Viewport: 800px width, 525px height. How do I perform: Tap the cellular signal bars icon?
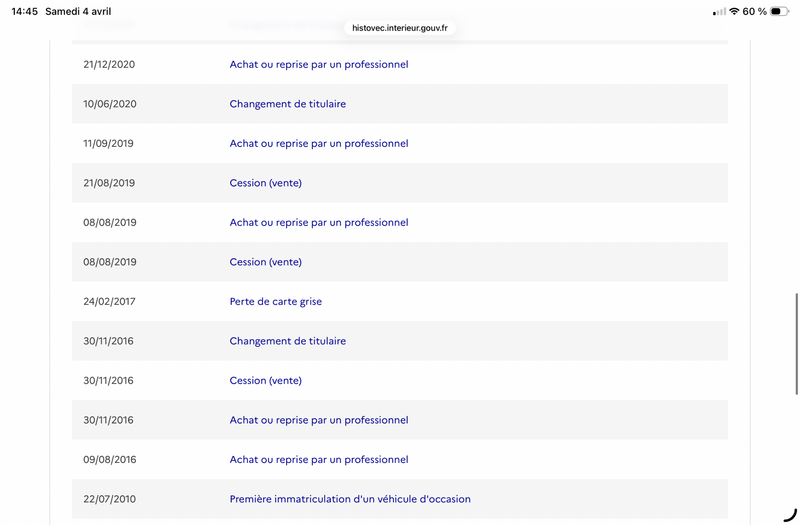[719, 11]
